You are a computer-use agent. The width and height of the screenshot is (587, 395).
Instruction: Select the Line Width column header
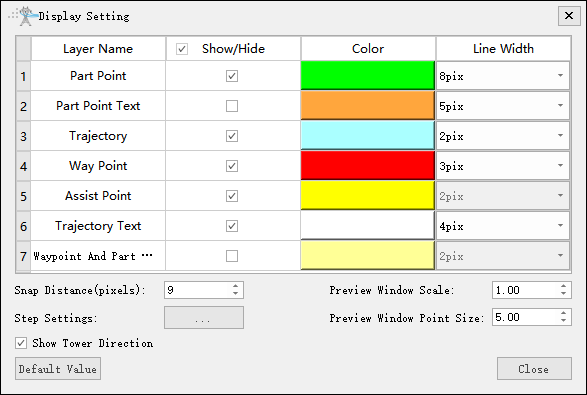503,49
